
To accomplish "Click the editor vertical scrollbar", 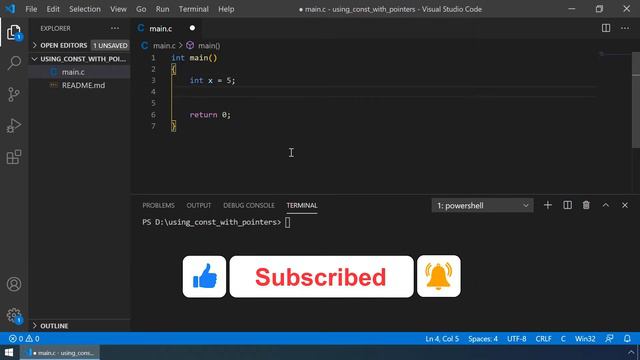I will point(636,100).
